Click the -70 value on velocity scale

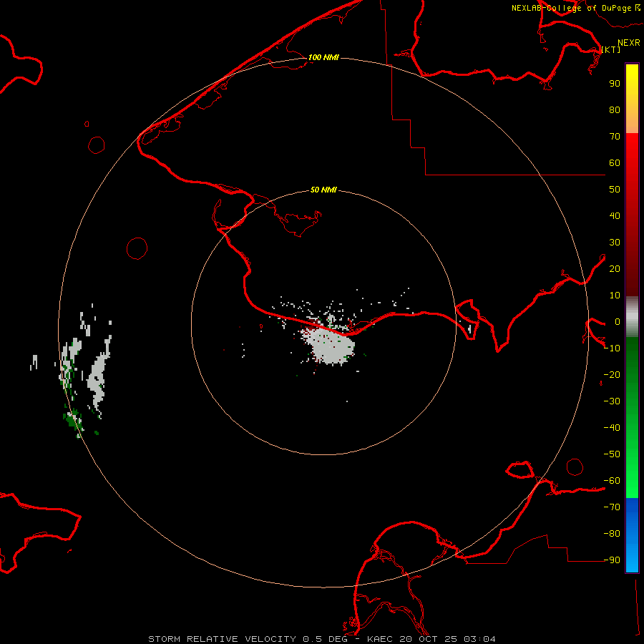tap(612, 507)
